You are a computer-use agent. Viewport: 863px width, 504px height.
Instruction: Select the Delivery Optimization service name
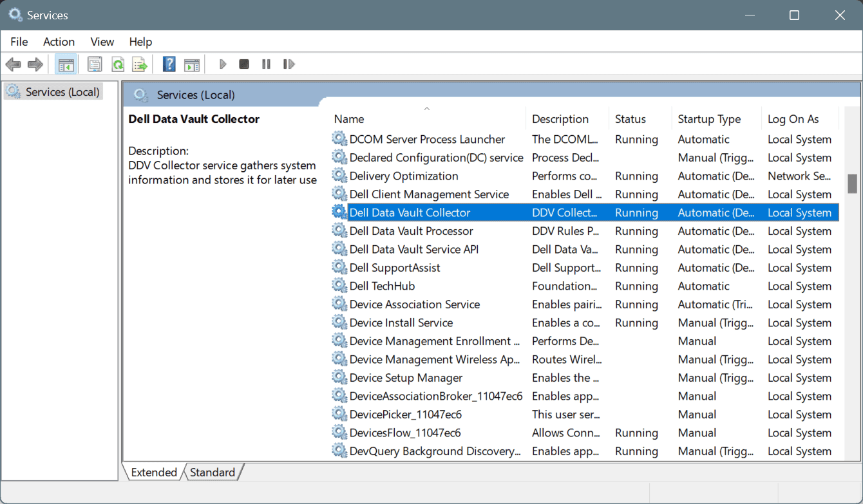point(404,176)
